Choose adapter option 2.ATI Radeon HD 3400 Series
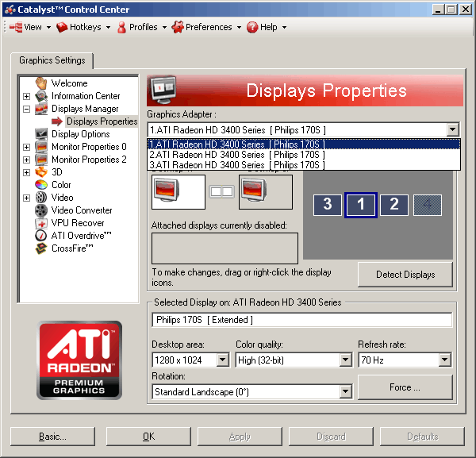Screen dimensions: 476x458 point(304,155)
